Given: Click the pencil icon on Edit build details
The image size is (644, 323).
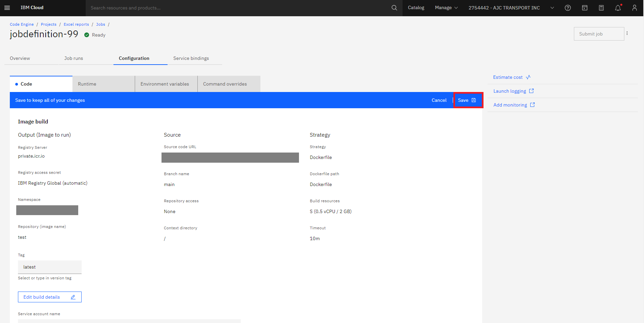Looking at the screenshot, I should 73,297.
